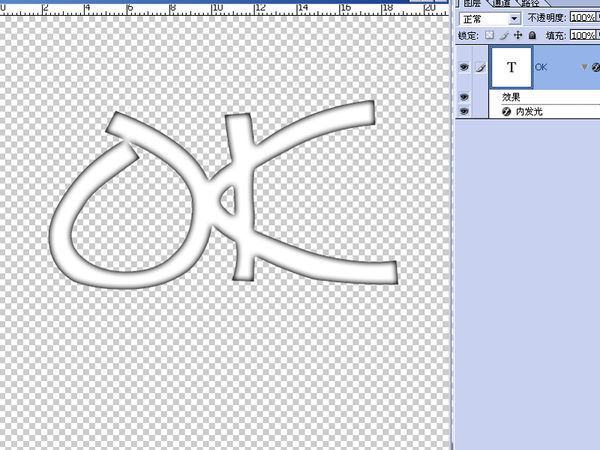Viewport: 600px width, 450px height.
Task: Open the 正常 blend mode dropdown
Action: (x=488, y=18)
